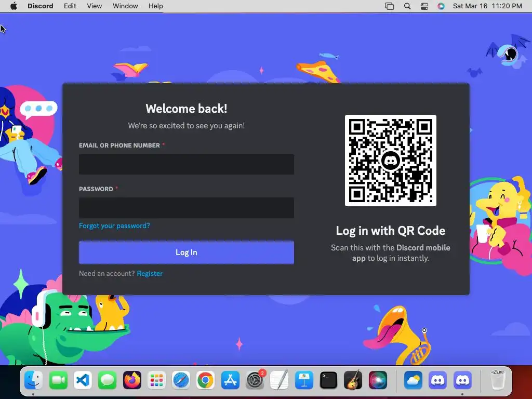532x399 pixels.
Task: Click the QR code image
Action: click(x=391, y=161)
